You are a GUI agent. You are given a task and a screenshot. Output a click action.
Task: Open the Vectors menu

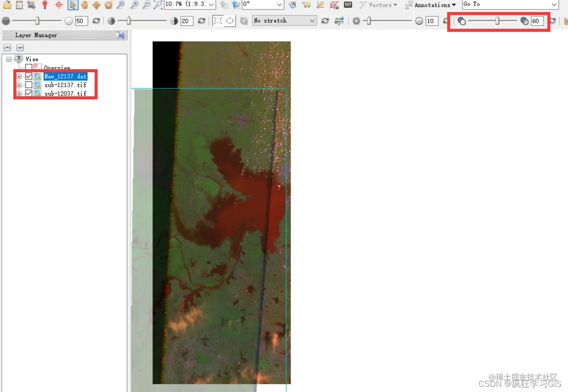(378, 5)
